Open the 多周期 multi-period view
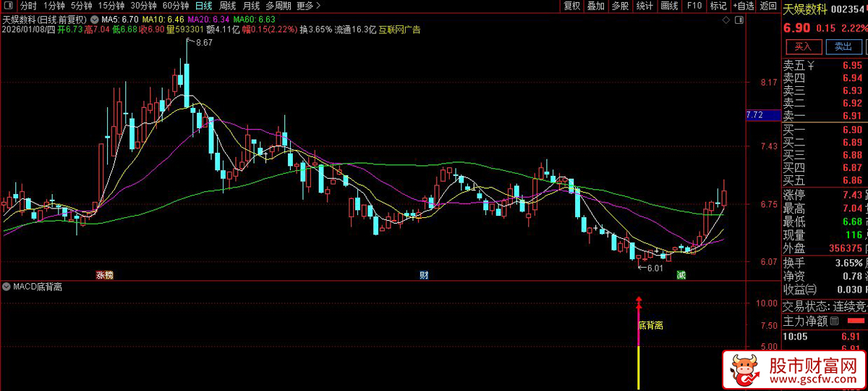868x391 pixels. point(278,6)
